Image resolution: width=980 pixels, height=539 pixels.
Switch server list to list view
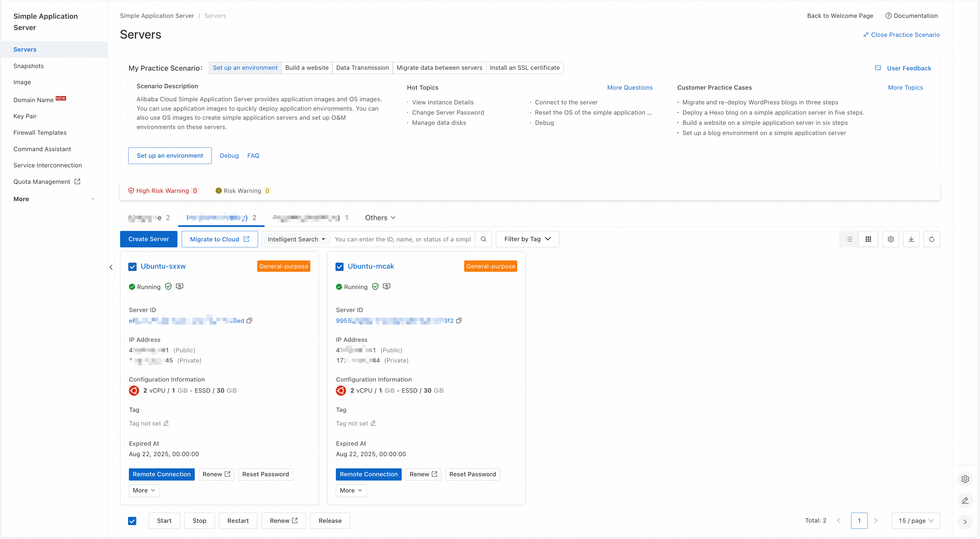tap(849, 239)
